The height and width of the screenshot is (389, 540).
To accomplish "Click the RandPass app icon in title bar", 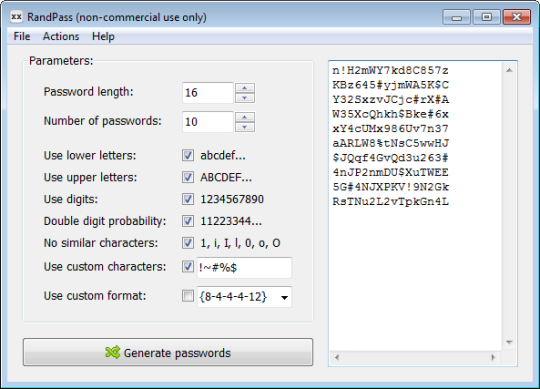I will [x=16, y=17].
